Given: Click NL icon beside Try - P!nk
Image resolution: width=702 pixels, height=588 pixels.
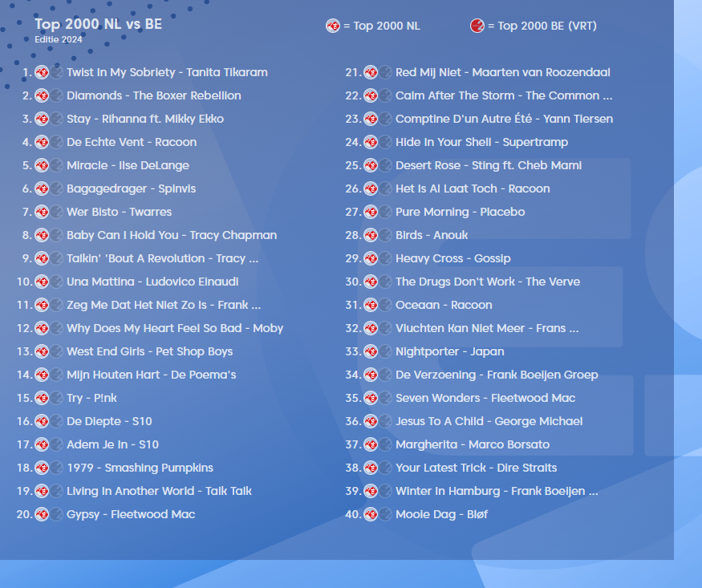Looking at the screenshot, I should click(42, 398).
